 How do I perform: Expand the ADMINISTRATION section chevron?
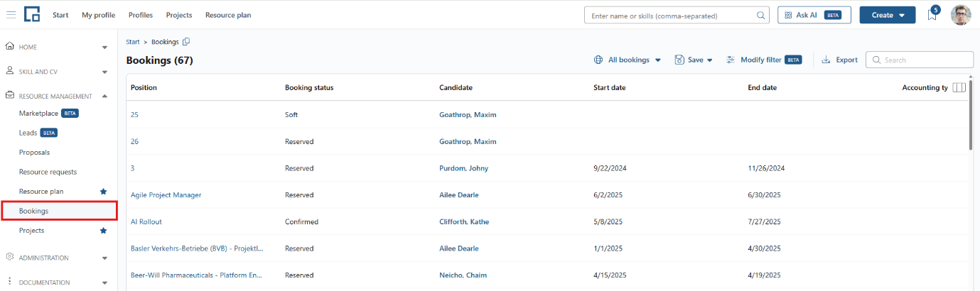(104, 258)
